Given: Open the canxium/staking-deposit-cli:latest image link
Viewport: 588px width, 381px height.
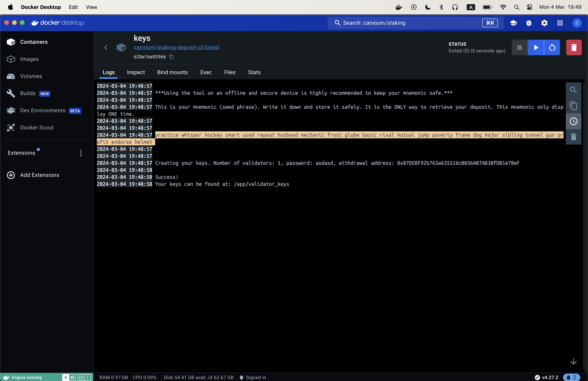Looking at the screenshot, I should 176,47.
